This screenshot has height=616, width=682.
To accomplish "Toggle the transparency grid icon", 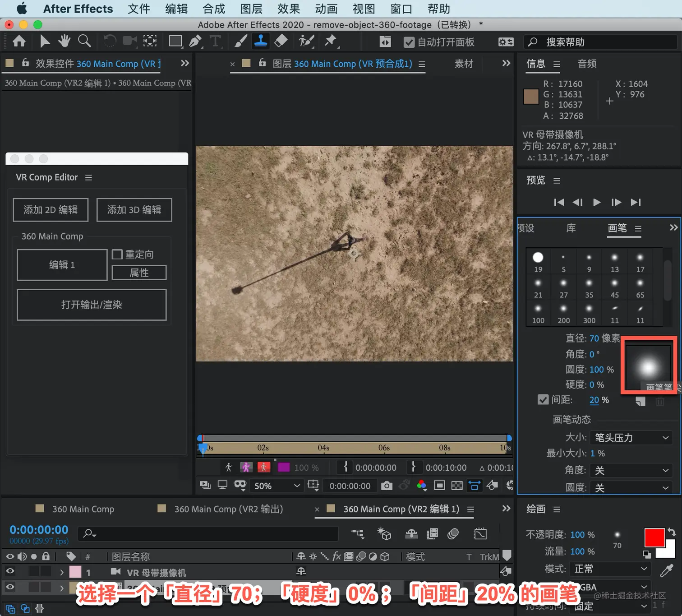I will click(457, 486).
